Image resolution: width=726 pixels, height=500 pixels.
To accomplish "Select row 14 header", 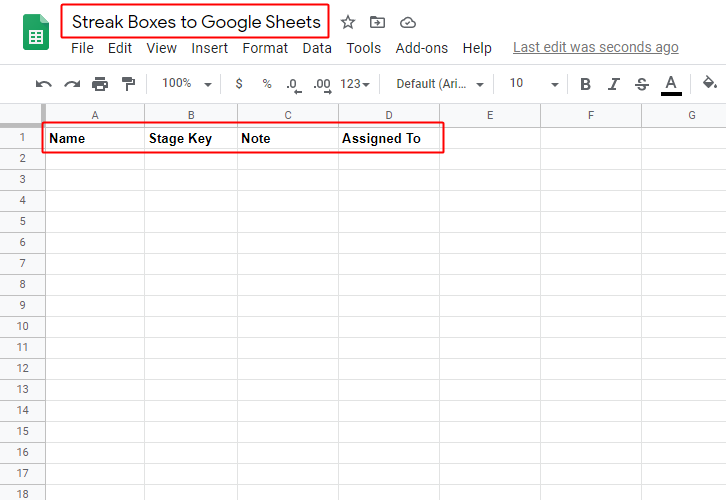I will point(22,410).
